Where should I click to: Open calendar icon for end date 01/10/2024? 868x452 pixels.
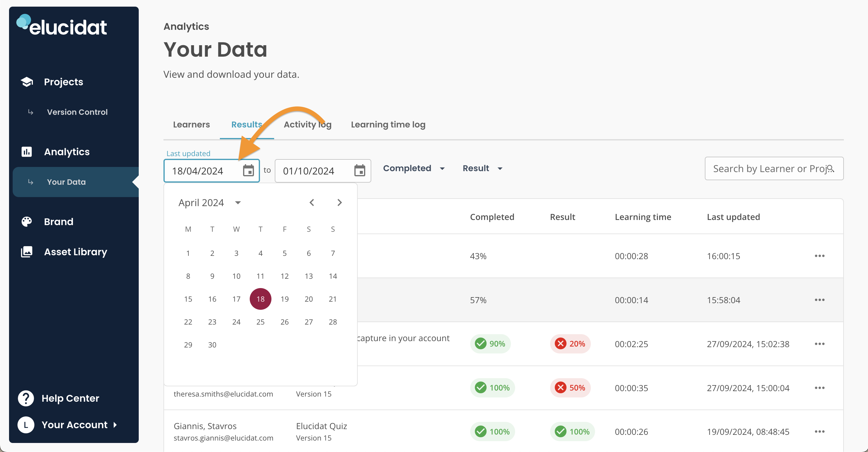click(360, 171)
